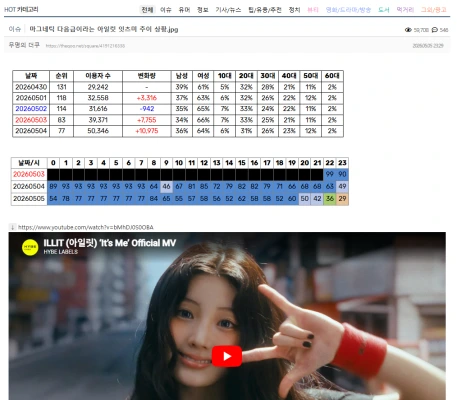Viewport: 457px width, 400px height.
Task: Open the youtube.com/watch link
Action: point(86,227)
